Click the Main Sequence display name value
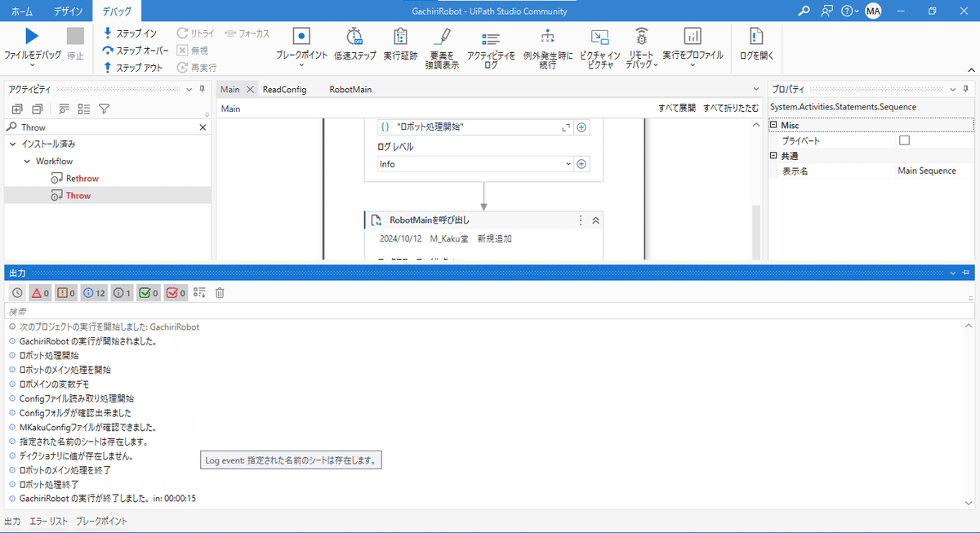980x533 pixels. [x=927, y=171]
